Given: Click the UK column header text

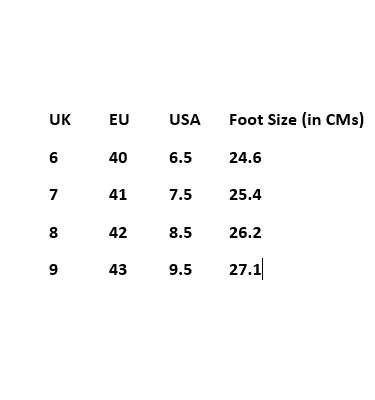Looking at the screenshot, I should (60, 120).
